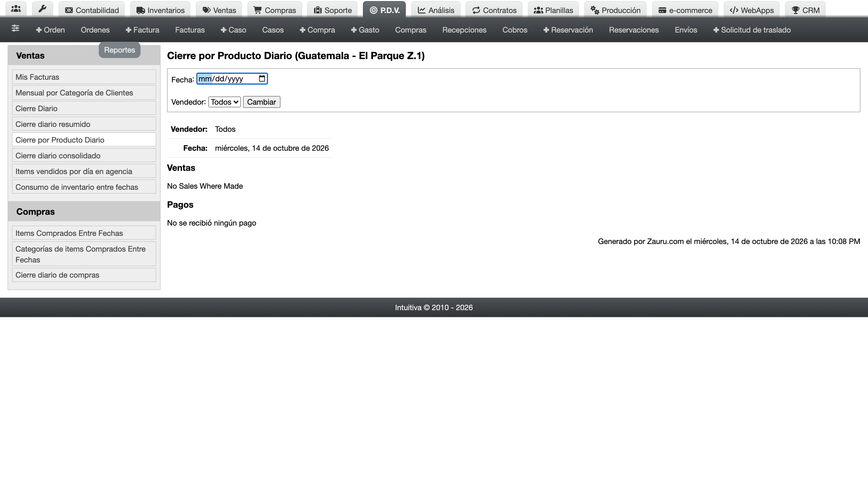Open the Ordenes list
Image resolution: width=868 pixels, height=488 pixels.
coord(95,30)
